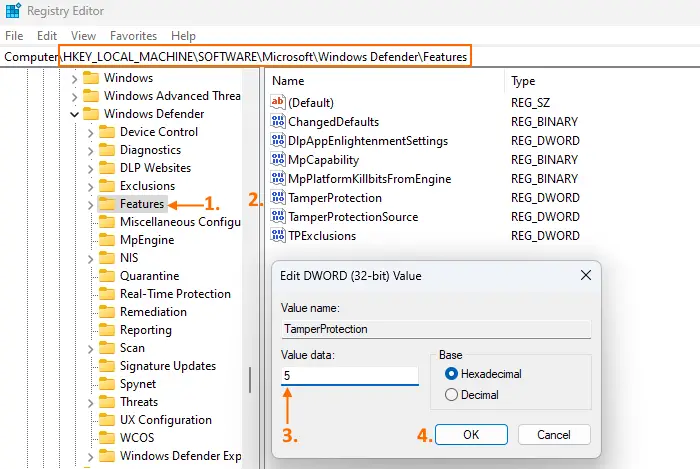This screenshot has height=469, width=700.
Task: Click REG_BINARY type of MpCapability row
Action: coord(544,160)
